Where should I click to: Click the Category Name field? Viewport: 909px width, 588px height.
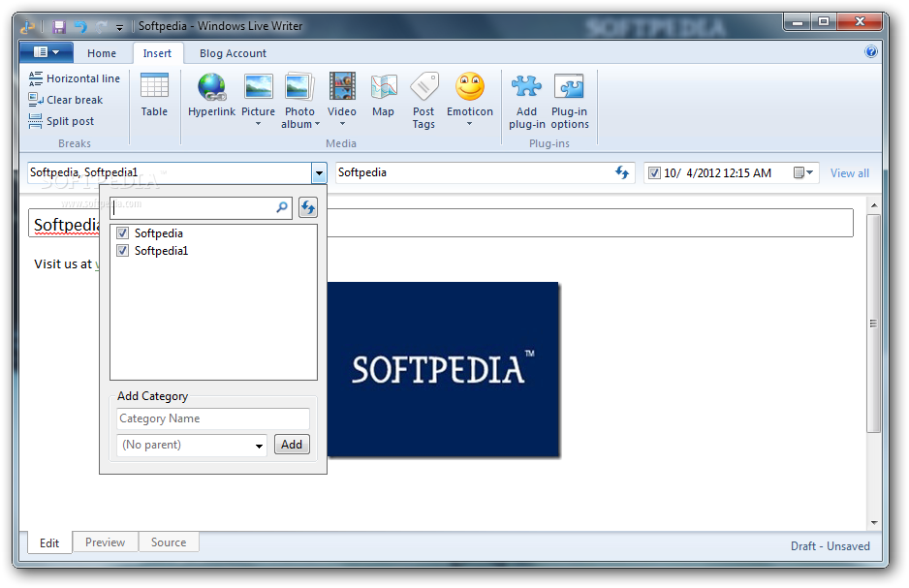pyautogui.click(x=213, y=418)
